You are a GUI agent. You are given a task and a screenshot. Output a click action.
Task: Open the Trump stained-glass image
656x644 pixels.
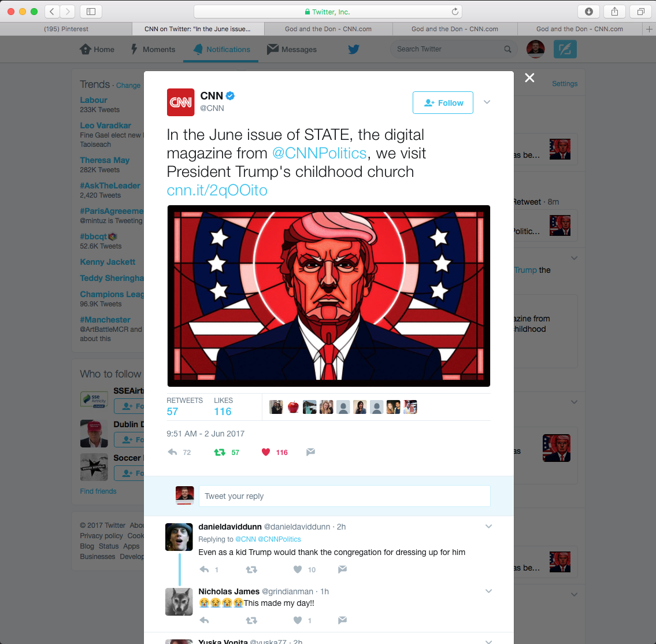(x=328, y=296)
